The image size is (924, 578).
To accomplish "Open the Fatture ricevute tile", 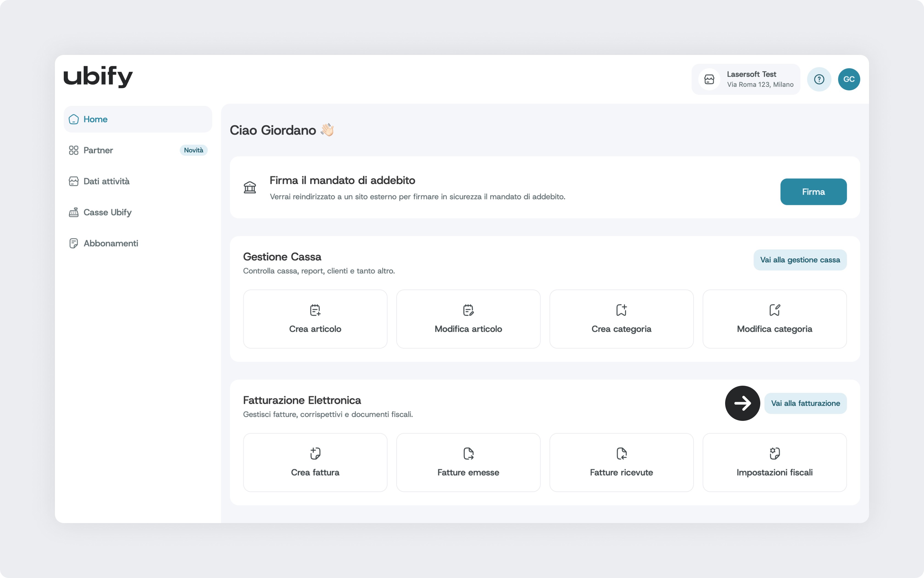I will point(621,462).
